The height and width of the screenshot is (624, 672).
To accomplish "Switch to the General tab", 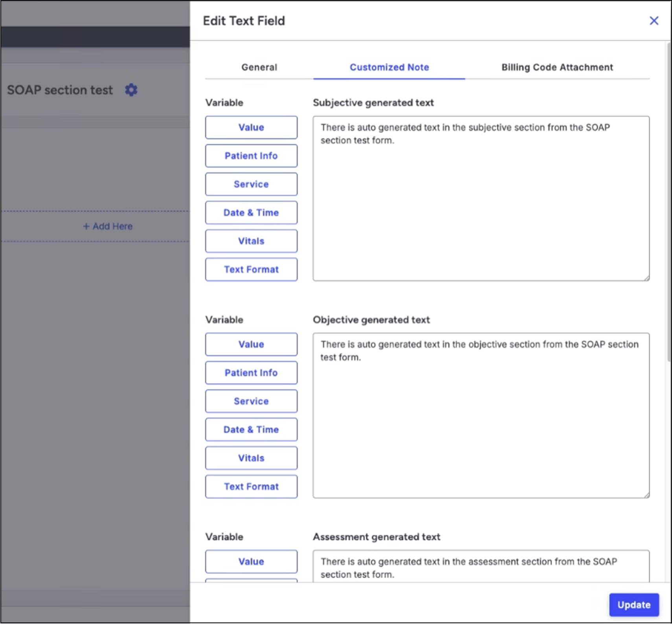I will point(259,67).
